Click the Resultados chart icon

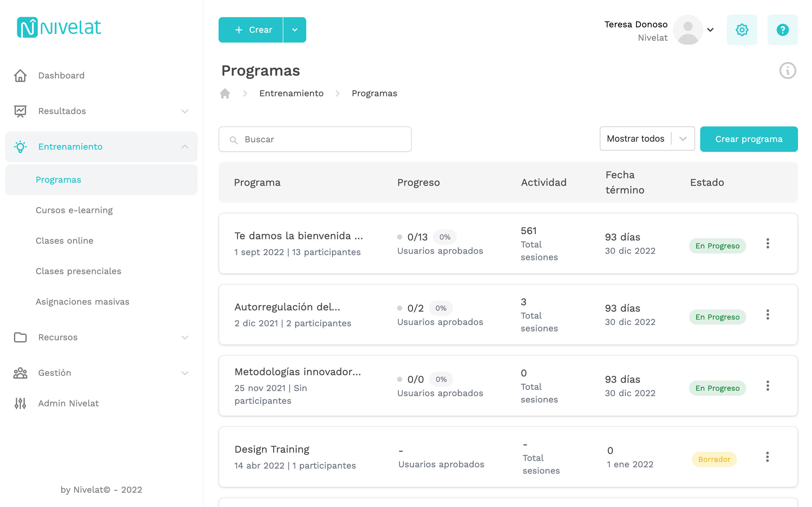click(x=20, y=111)
